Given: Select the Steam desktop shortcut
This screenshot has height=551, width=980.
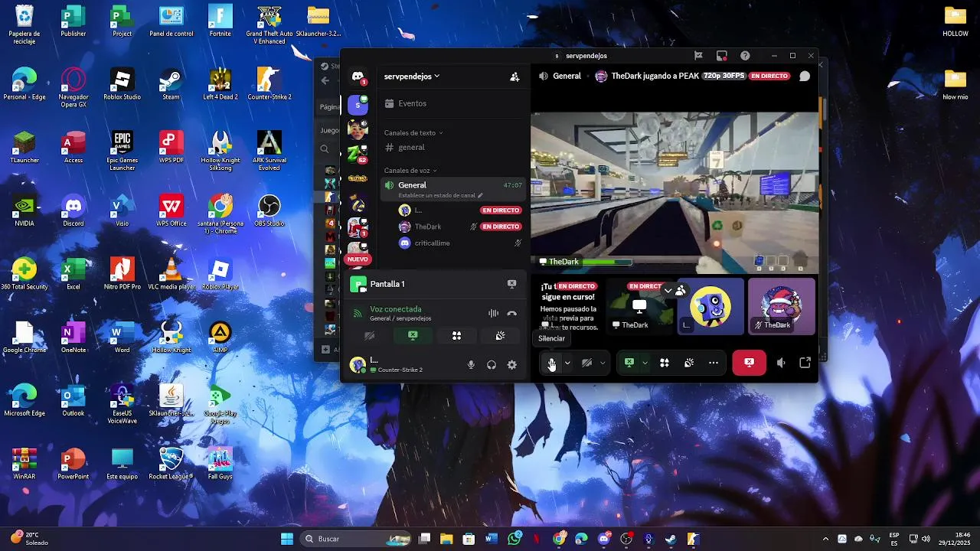Looking at the screenshot, I should (171, 84).
